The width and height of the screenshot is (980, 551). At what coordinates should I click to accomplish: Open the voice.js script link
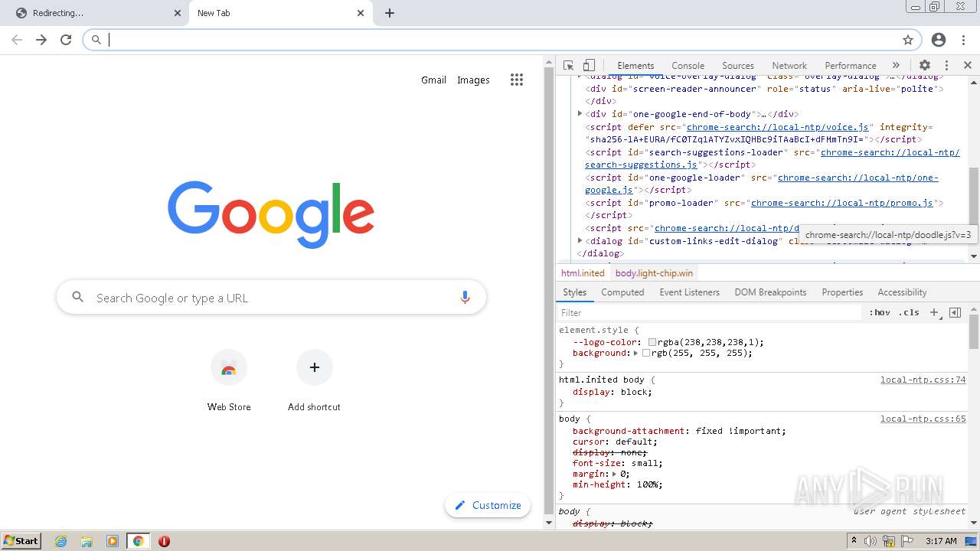click(778, 127)
